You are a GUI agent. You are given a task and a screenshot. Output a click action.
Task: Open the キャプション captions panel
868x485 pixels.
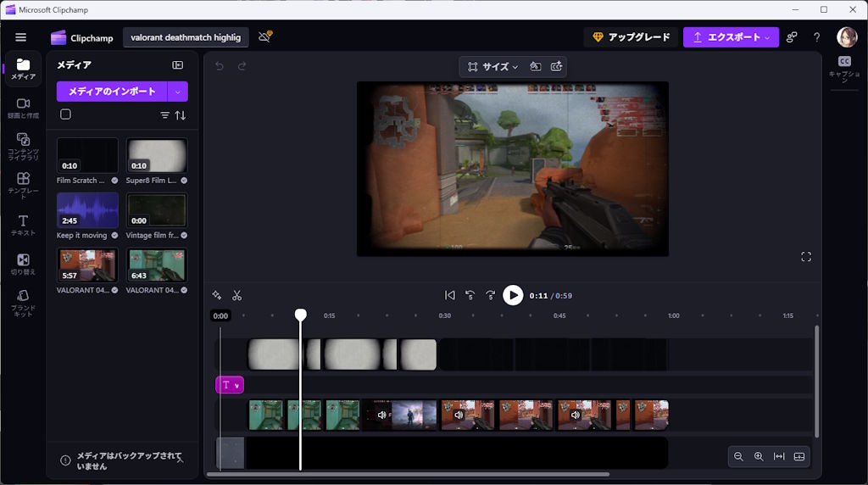click(x=845, y=69)
